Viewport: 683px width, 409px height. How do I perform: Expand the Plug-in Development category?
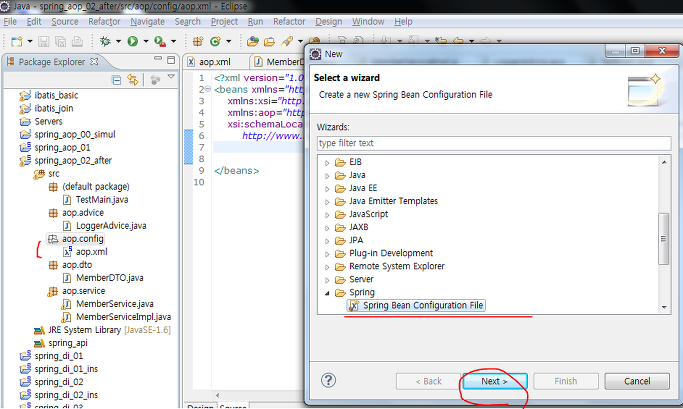tap(327, 254)
